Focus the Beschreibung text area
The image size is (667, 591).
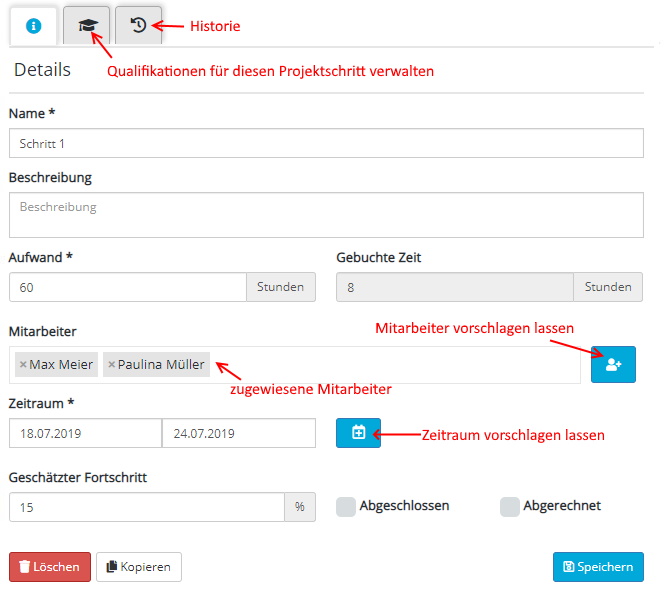pos(326,215)
